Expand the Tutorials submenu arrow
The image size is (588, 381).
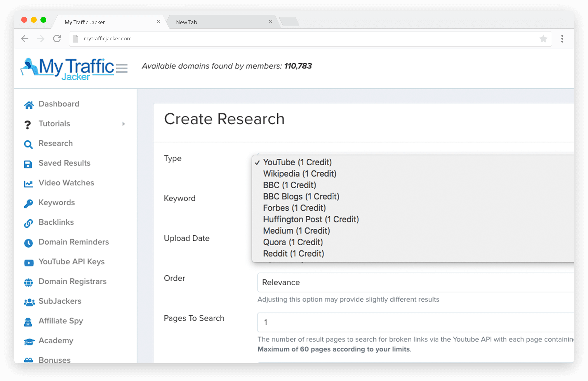tap(124, 124)
